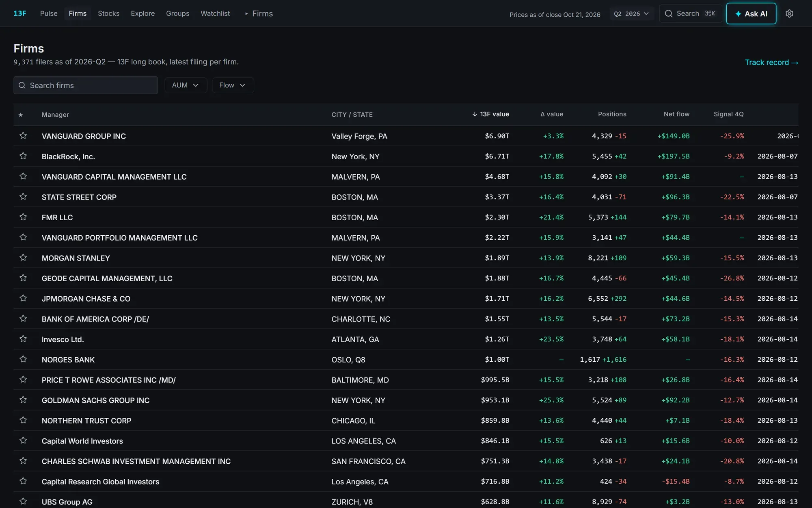The image size is (812, 508).
Task: Click star for Capital Research Global Investors
Action: pos(23,481)
